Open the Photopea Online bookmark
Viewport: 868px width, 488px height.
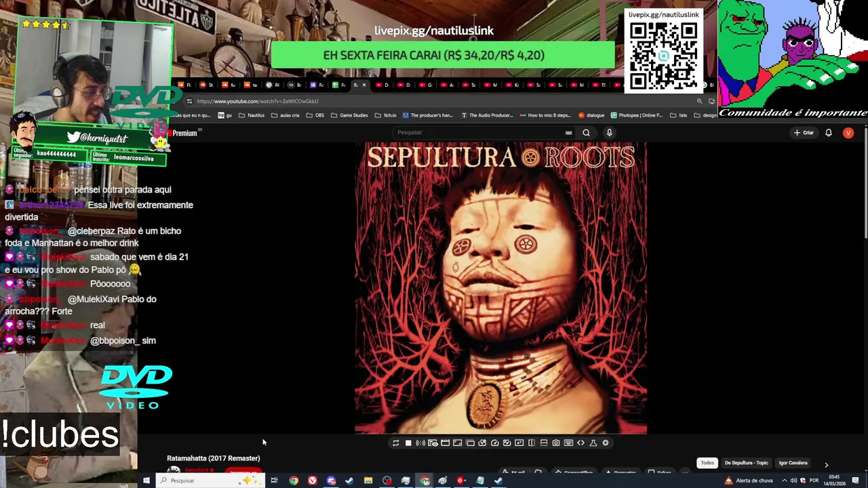[x=637, y=115]
